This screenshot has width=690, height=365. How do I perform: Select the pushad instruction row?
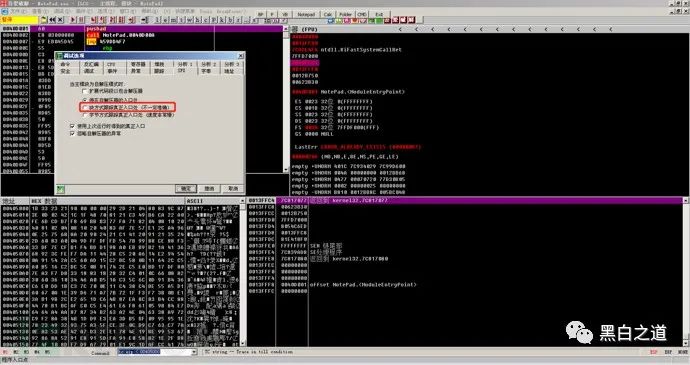tap(142, 29)
